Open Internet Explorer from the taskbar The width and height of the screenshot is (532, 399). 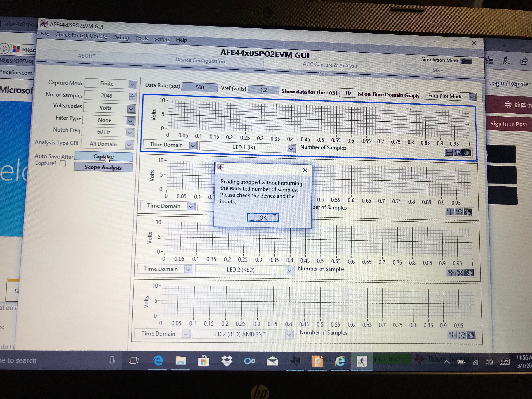click(x=340, y=361)
